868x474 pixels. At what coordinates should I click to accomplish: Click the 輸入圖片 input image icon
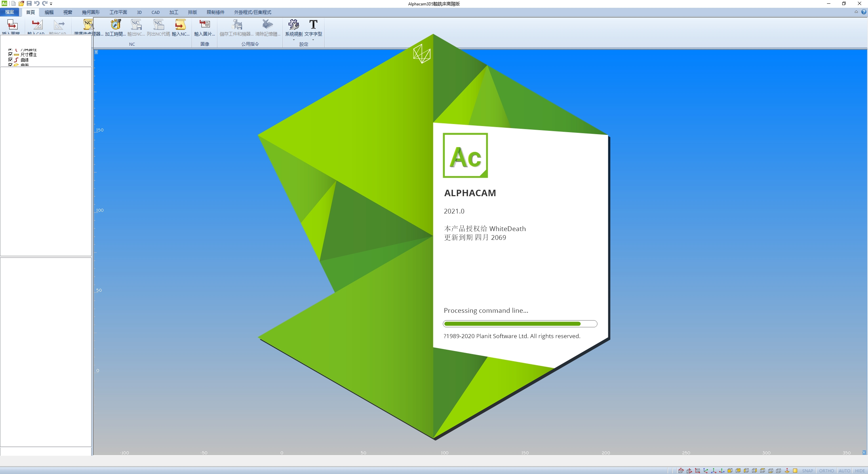pos(204,25)
